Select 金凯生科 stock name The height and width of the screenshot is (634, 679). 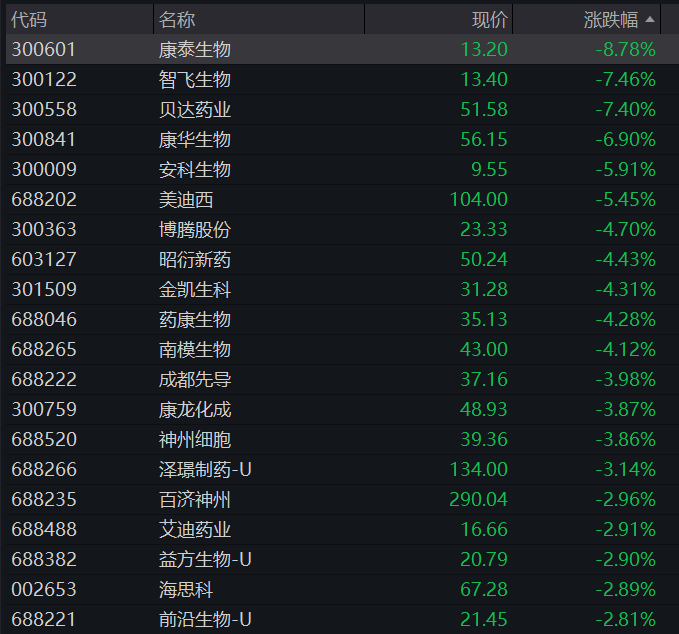(x=194, y=289)
